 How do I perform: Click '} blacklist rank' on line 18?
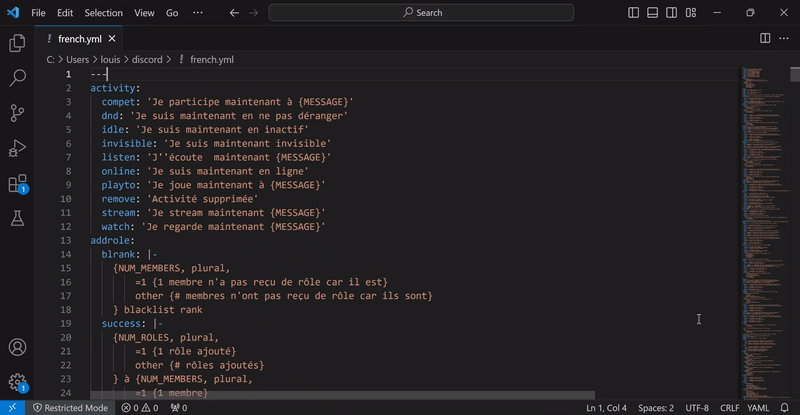pyautogui.click(x=158, y=309)
